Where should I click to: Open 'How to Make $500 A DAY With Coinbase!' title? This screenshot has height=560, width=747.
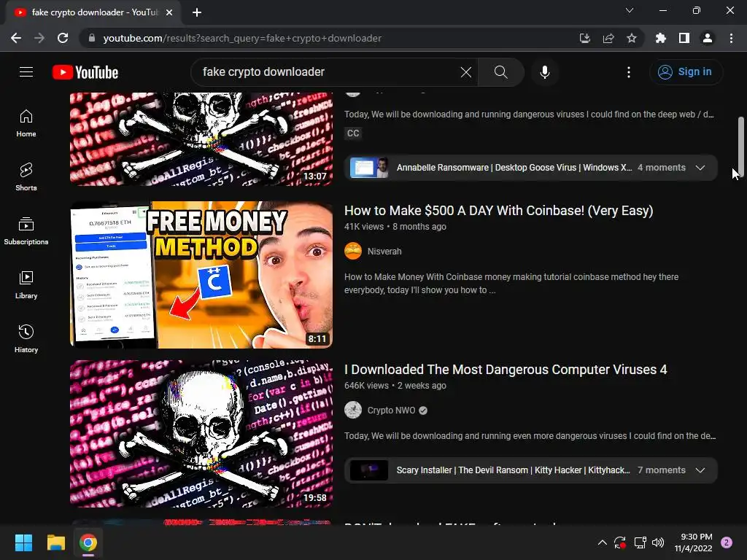498,211
